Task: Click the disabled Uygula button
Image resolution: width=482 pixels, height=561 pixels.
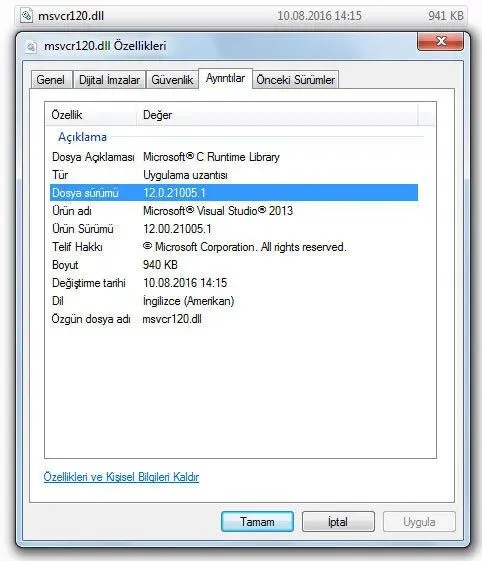Action: [419, 522]
